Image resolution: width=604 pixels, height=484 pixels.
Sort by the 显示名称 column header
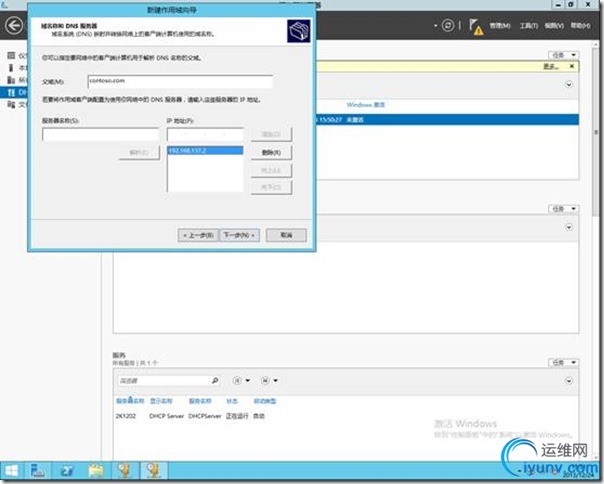[x=161, y=401]
